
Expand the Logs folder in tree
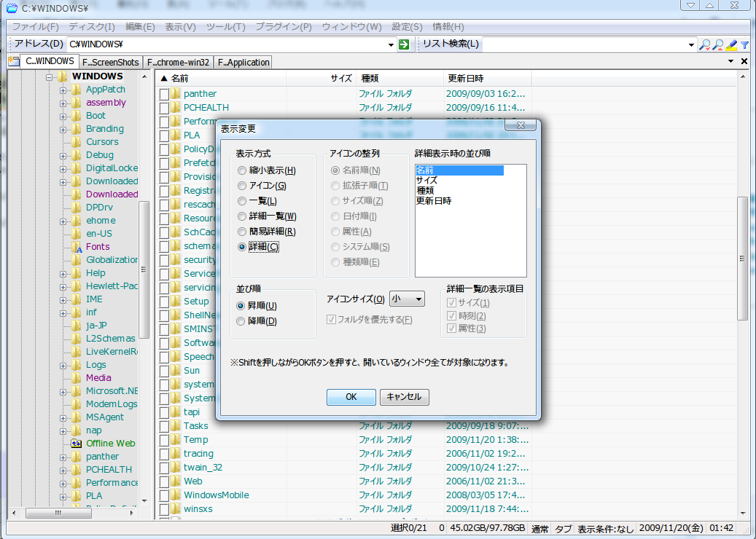coord(63,366)
